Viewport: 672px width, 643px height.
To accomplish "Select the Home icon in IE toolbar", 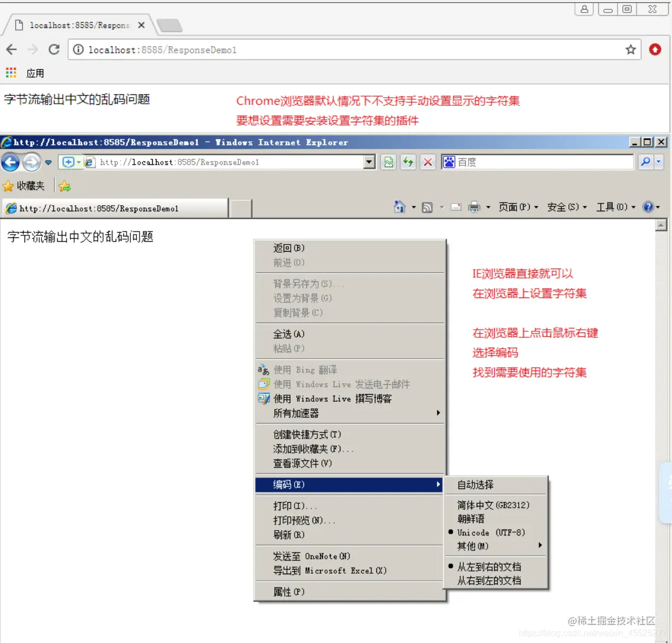I will [399, 207].
